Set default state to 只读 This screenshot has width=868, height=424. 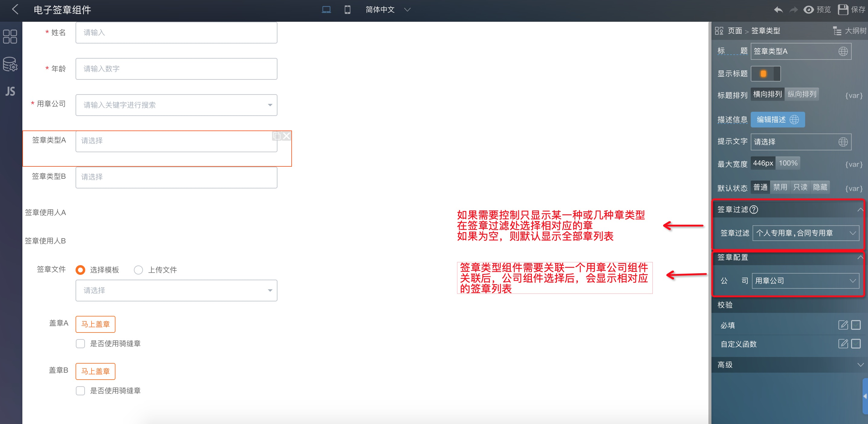click(800, 187)
